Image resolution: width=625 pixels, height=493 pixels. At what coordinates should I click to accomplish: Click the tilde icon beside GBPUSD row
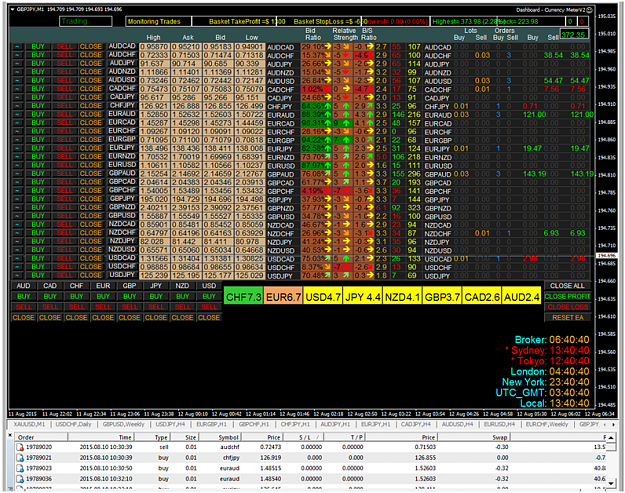(x=17, y=216)
